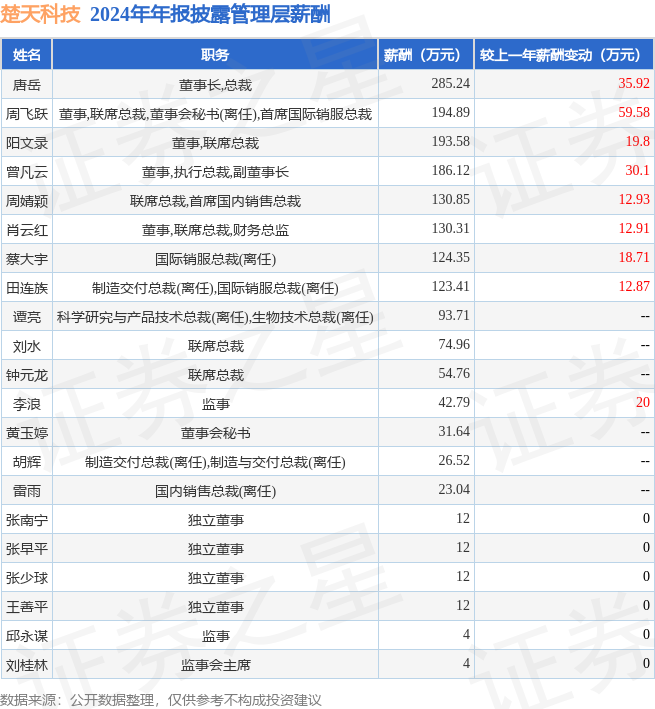Click the 数据来源 footer note
Screen dimensions: 655x709
[x=160, y=700]
